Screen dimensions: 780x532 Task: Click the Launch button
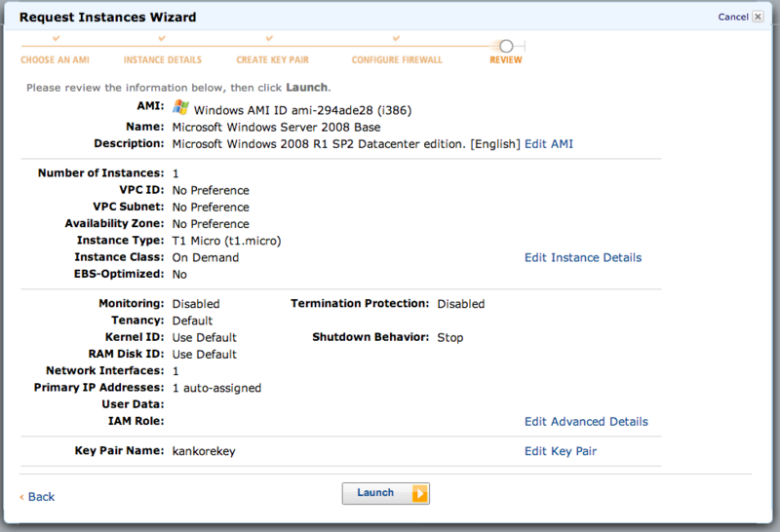(x=385, y=493)
